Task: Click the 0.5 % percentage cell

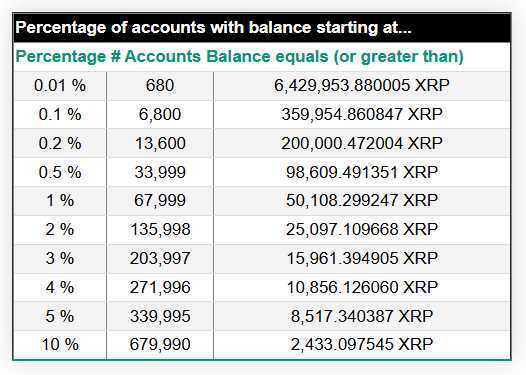Action: [60, 172]
